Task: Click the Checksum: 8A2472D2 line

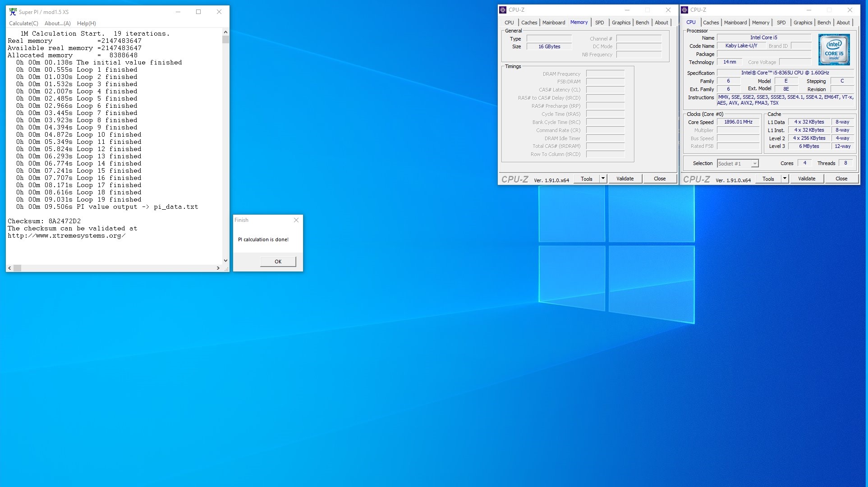Action: (44, 221)
